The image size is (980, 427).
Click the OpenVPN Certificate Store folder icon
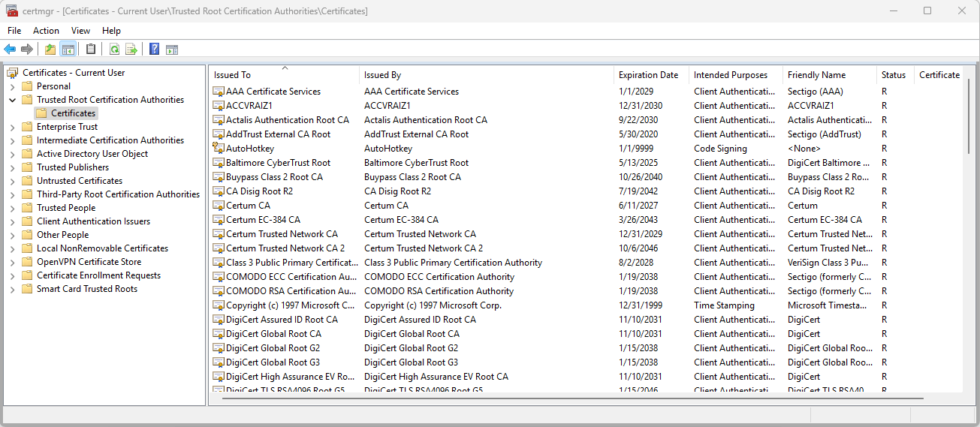click(x=27, y=262)
